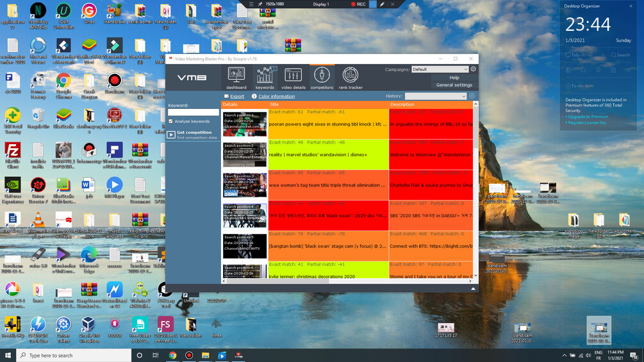The image size is (644, 362).
Task: Show hidden system tray icons chevron
Action: [564, 356]
